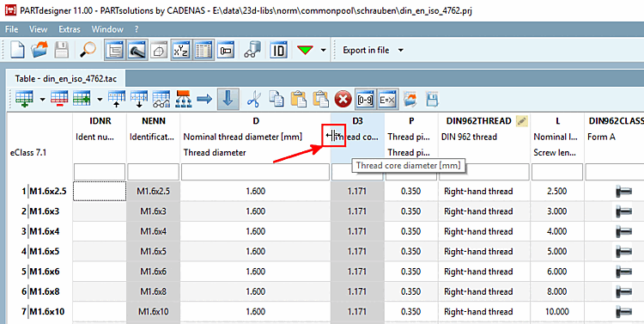Click the scissors cut icon
The image size is (644, 324).
[x=254, y=99]
